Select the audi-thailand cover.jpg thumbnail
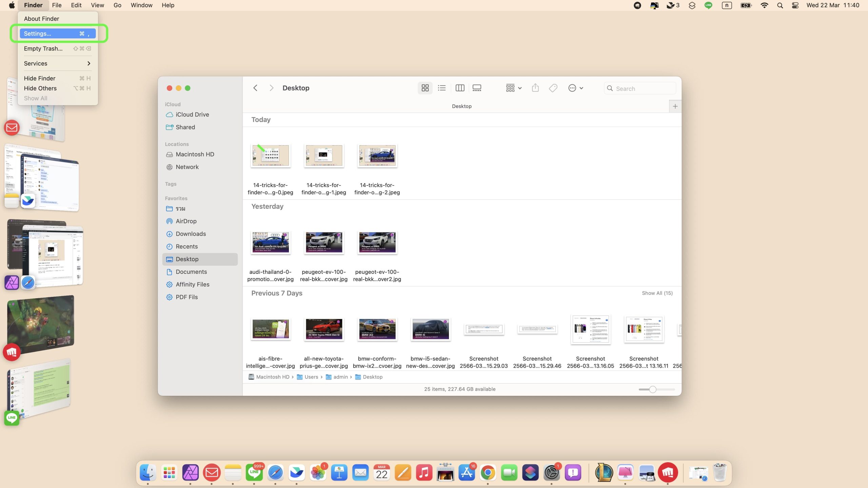The image size is (868, 488). pyautogui.click(x=270, y=242)
